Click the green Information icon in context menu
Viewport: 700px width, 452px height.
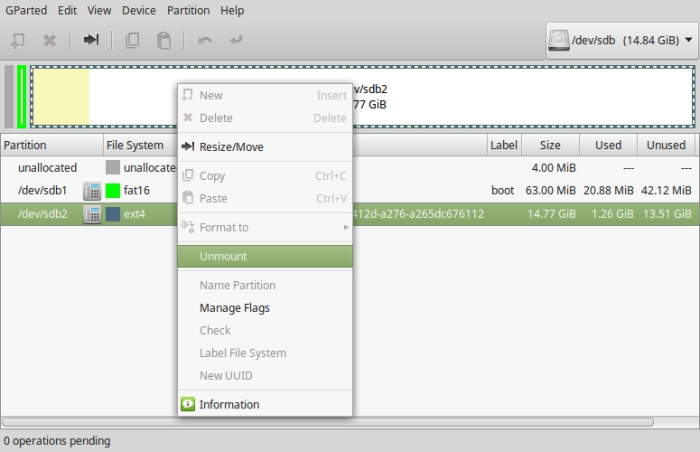point(188,404)
